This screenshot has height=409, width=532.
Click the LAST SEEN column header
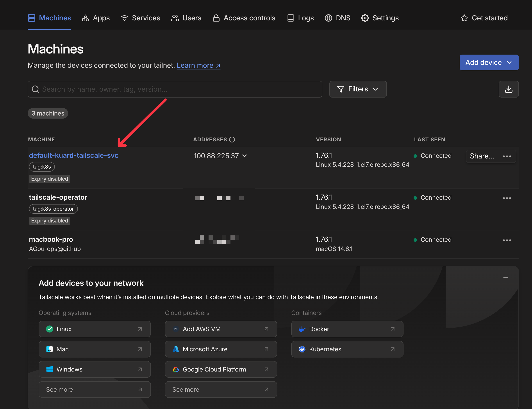429,139
